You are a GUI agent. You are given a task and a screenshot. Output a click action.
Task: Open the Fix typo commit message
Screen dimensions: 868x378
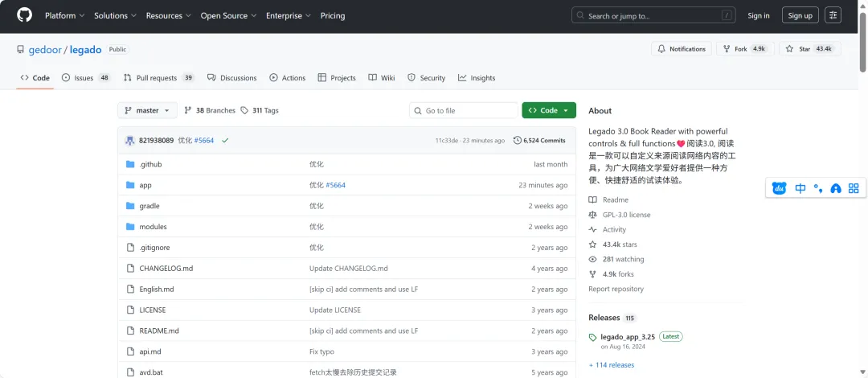pyautogui.click(x=321, y=351)
